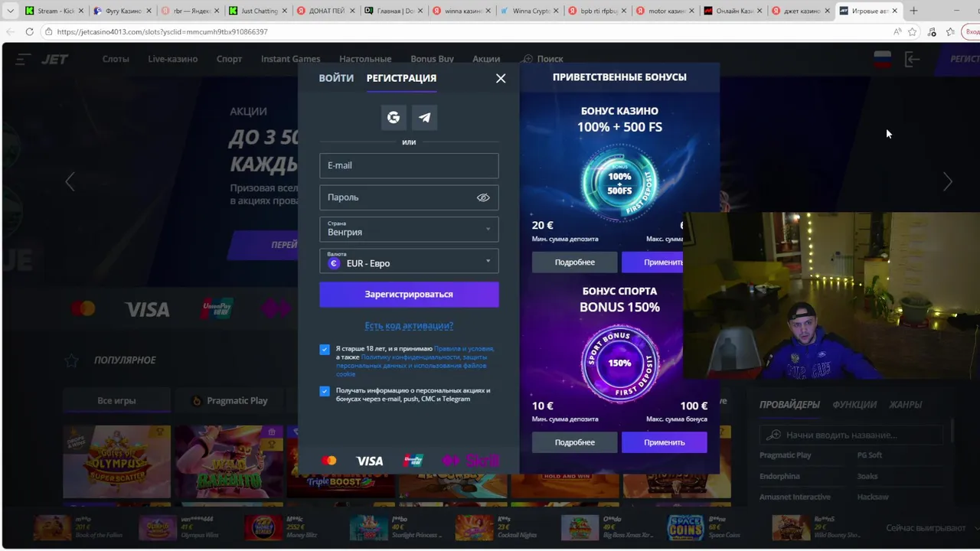Screen dimensions: 980x551
Task: Click Подробнее for sport bonus
Action: point(575,442)
